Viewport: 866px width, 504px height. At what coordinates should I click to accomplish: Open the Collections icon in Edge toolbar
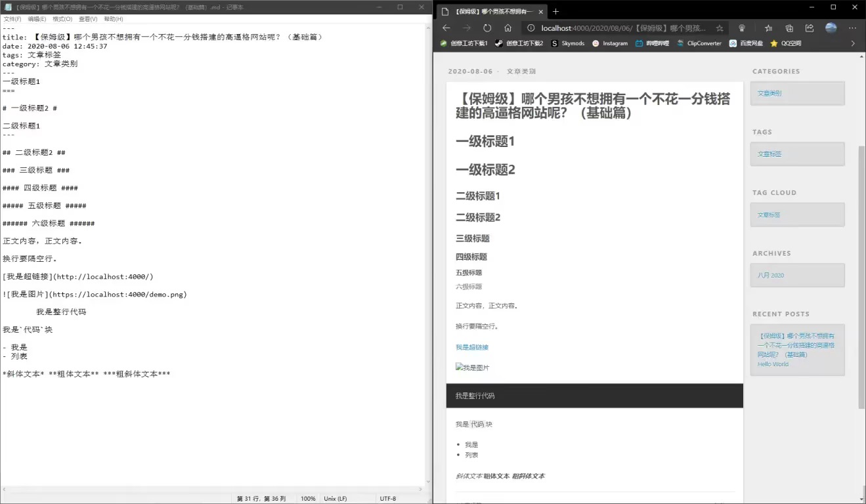click(x=789, y=28)
